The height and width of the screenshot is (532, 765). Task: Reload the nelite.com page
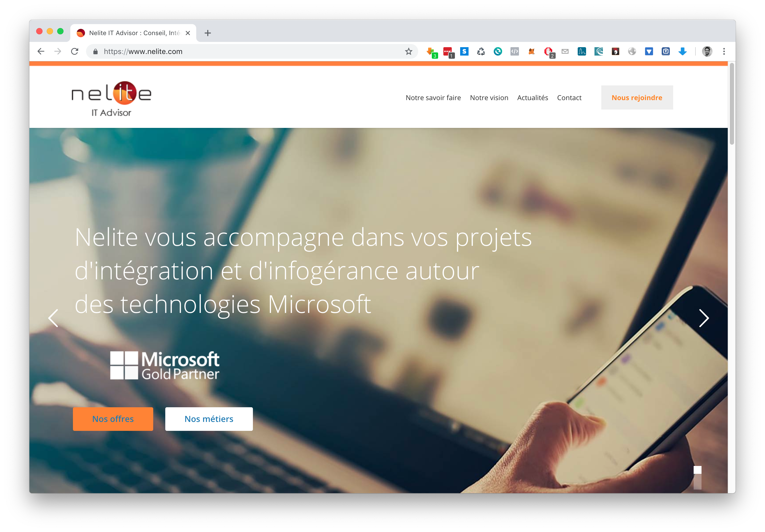pos(75,51)
